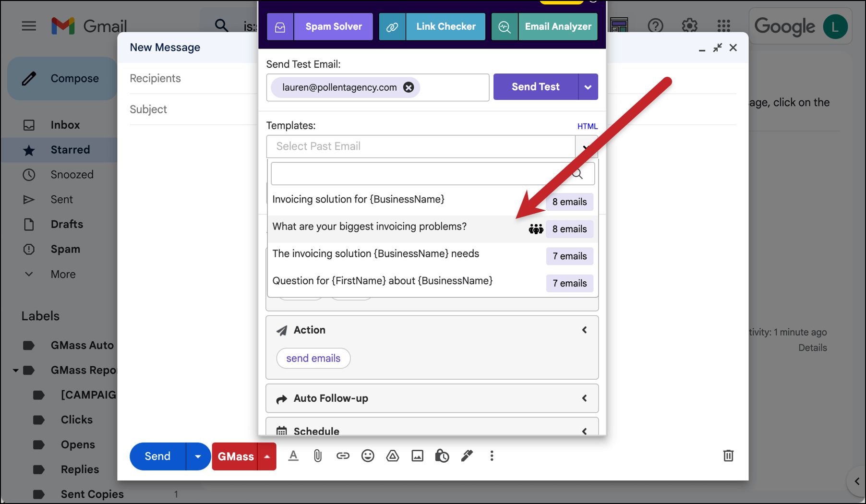Screen dimensions: 866x504
Task: Click the red GMass button
Action: point(235,456)
